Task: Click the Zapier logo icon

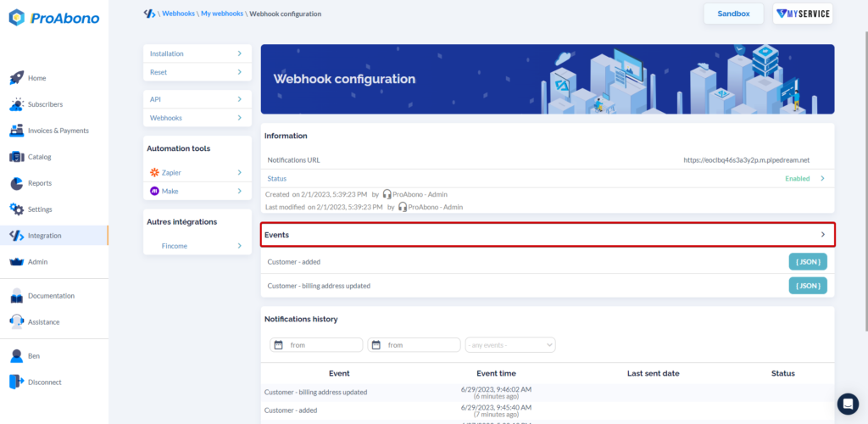Action: [x=154, y=173]
